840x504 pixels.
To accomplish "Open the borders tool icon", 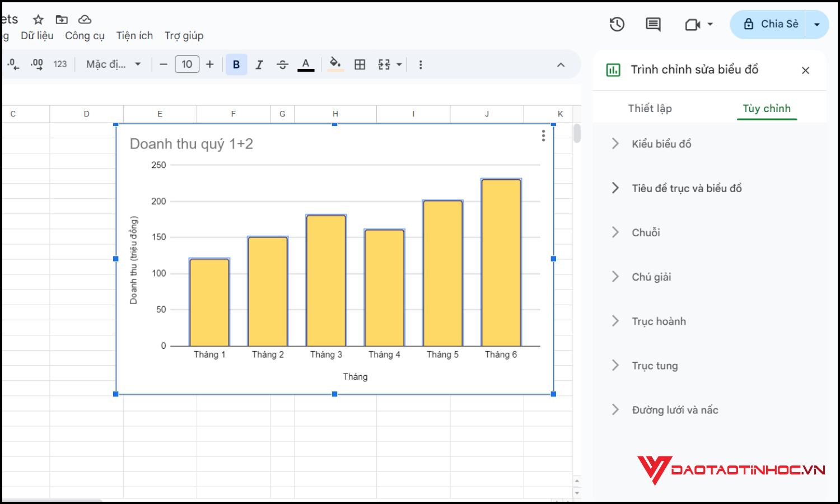I will 360,64.
